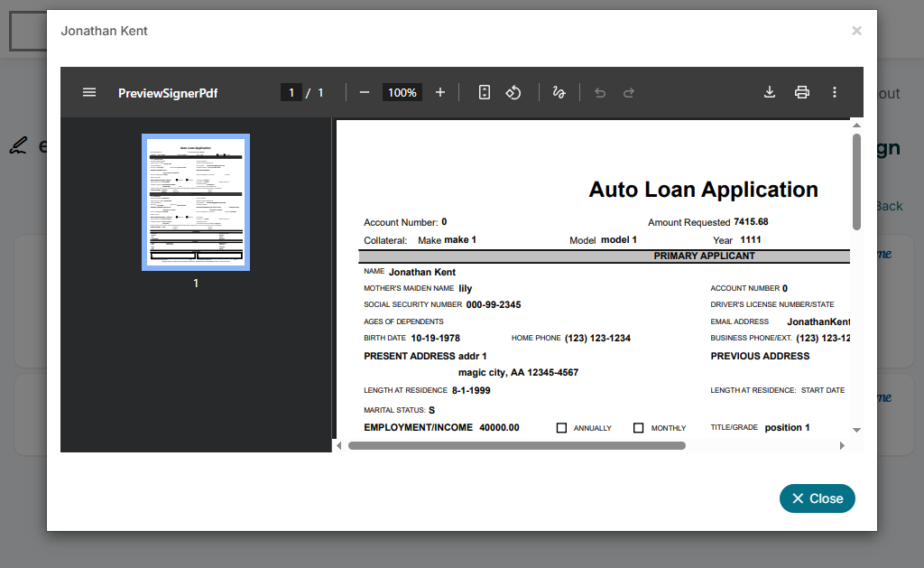Click the horizontal scrollbar right arrow

(842, 445)
